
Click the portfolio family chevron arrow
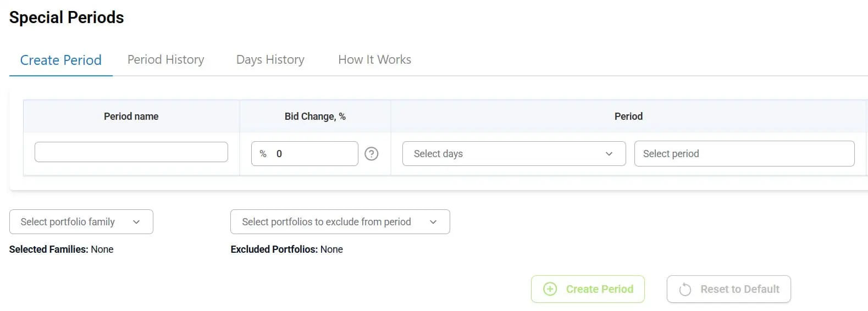point(136,222)
